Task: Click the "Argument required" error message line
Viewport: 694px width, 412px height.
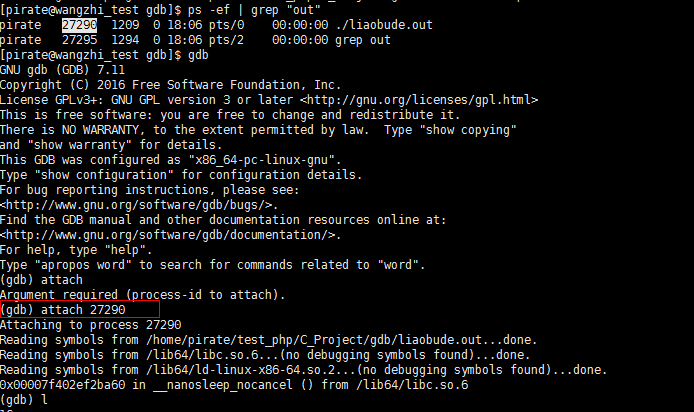Action: coord(143,295)
